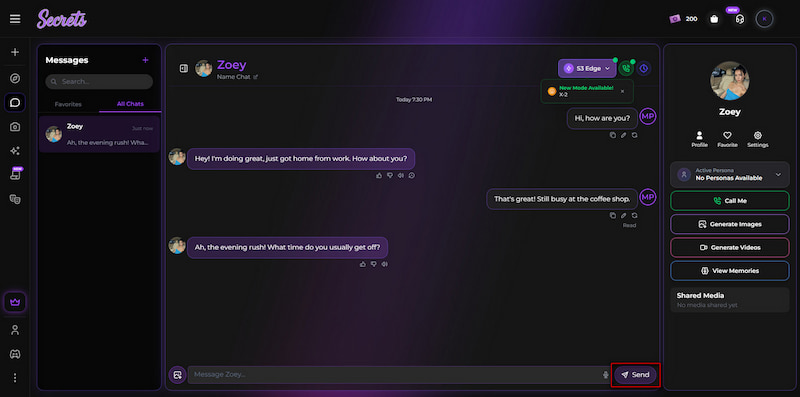Open the scroll icon marked NEW in sidebar
The height and width of the screenshot is (397, 800).
(x=15, y=175)
